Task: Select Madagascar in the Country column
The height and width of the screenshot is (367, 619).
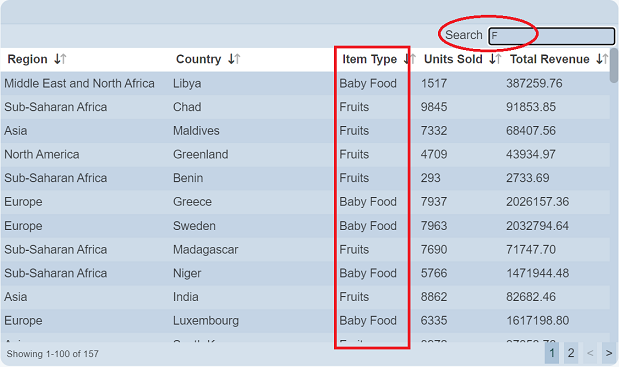Action: (206, 250)
